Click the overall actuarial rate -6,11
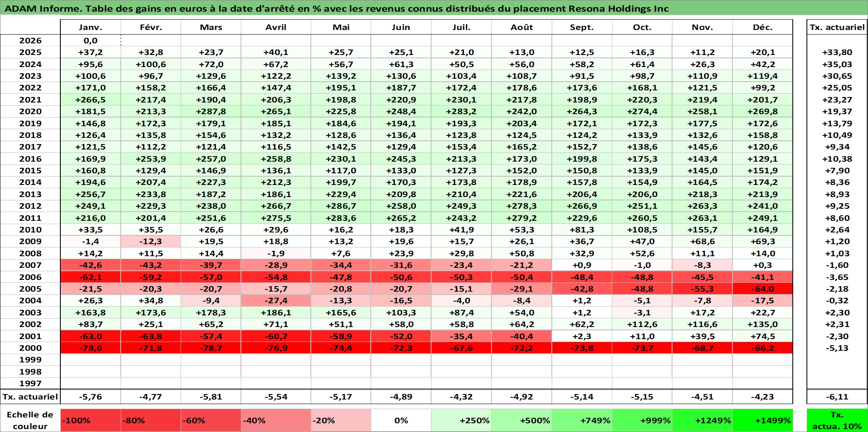 pos(837,397)
